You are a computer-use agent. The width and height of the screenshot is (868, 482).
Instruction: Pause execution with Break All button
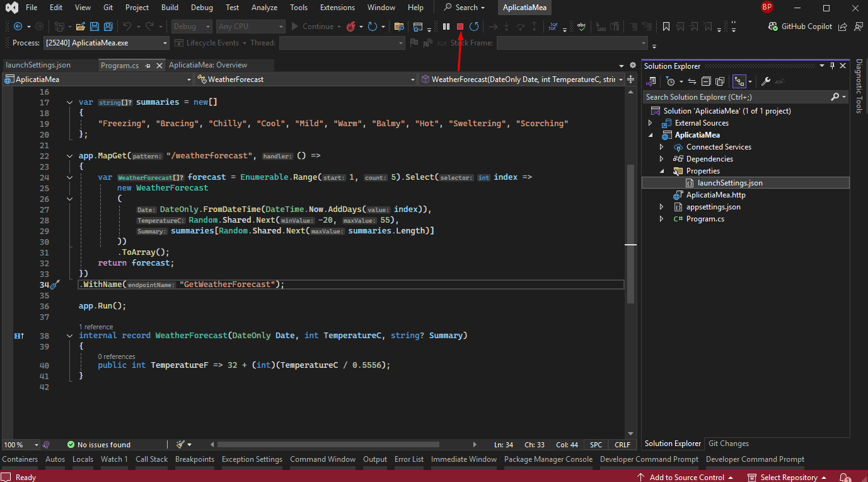click(x=446, y=26)
